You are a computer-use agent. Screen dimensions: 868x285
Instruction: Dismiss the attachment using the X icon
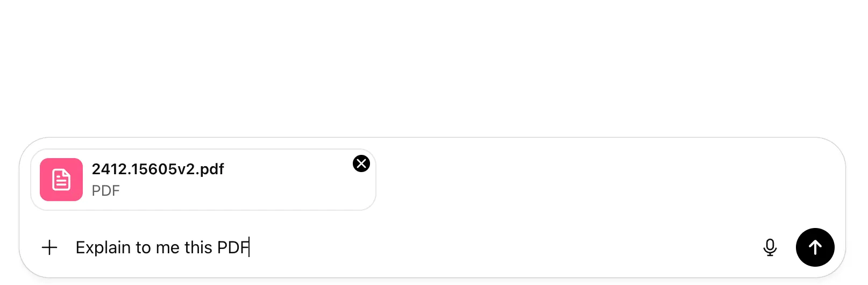click(x=361, y=163)
